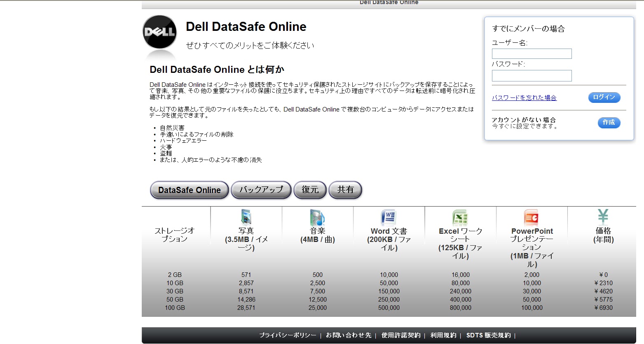Image resolution: width=644 pixels, height=344 pixels.
Task: Click the ハードウェアエラー bullet item
Action: point(183,141)
